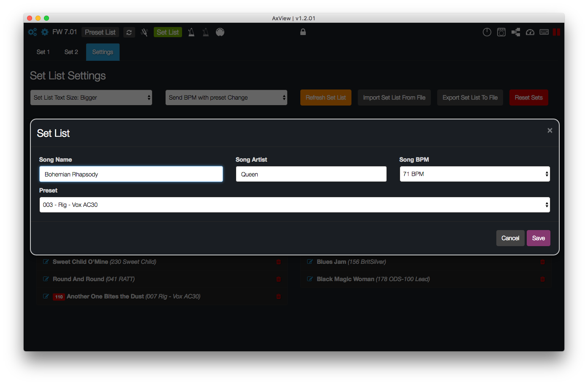This screenshot has width=588, height=385.
Task: Edit the Blues Jam entry
Action: coord(310,262)
